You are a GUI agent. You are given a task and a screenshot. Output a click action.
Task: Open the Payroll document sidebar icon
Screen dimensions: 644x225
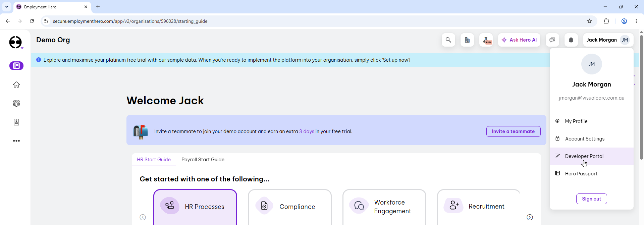[x=16, y=122]
